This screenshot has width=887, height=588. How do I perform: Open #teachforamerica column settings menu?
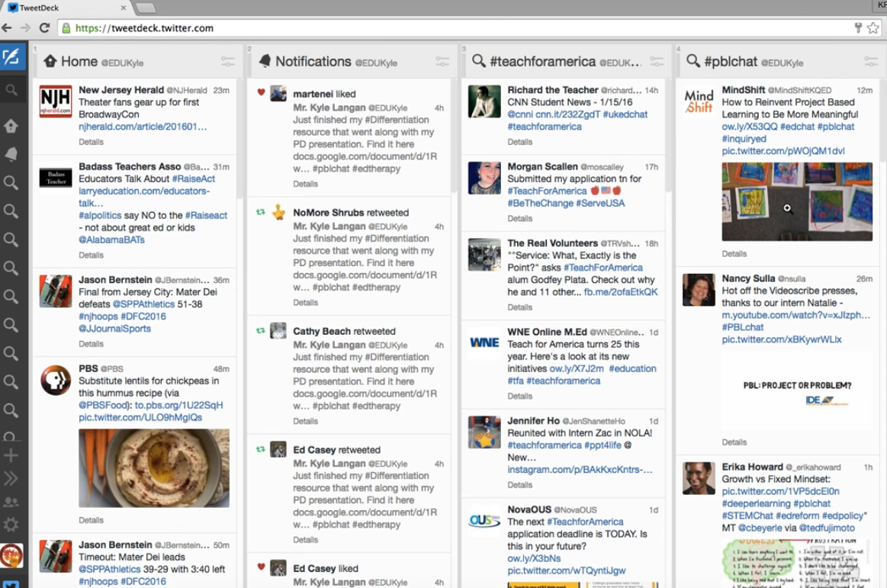pos(656,61)
